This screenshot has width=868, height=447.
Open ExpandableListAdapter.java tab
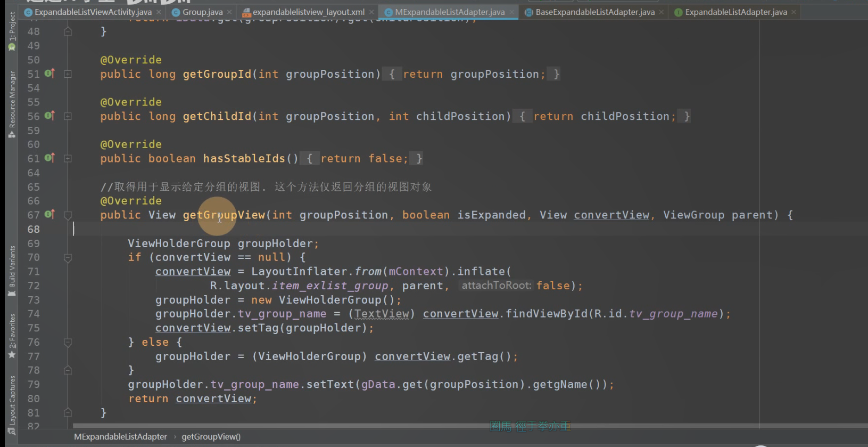point(736,12)
